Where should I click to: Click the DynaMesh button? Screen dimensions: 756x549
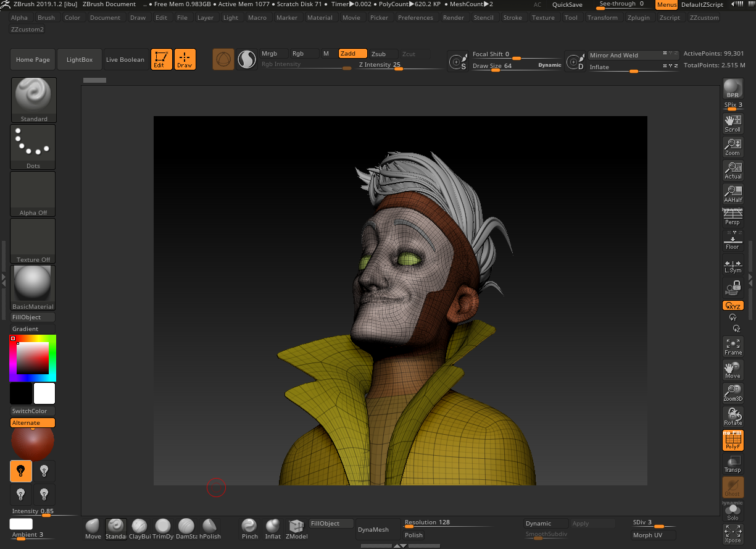373,529
